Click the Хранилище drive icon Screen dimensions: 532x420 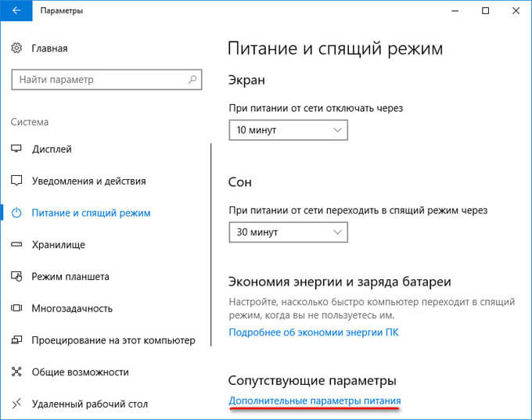pyautogui.click(x=16, y=244)
